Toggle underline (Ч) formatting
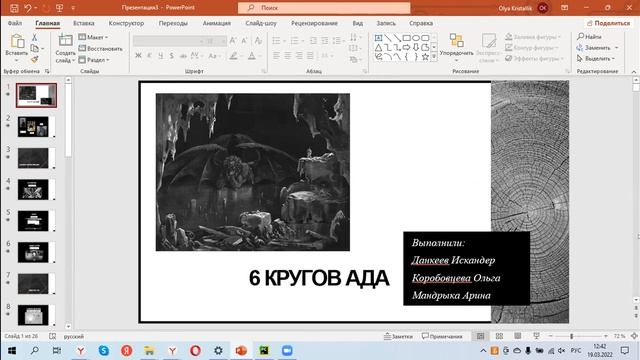 point(160,56)
